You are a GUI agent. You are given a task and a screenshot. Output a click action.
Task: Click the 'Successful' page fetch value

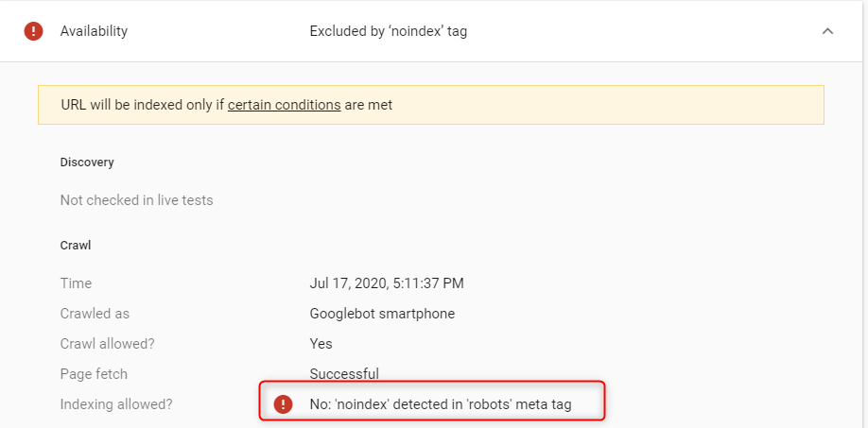(x=344, y=374)
